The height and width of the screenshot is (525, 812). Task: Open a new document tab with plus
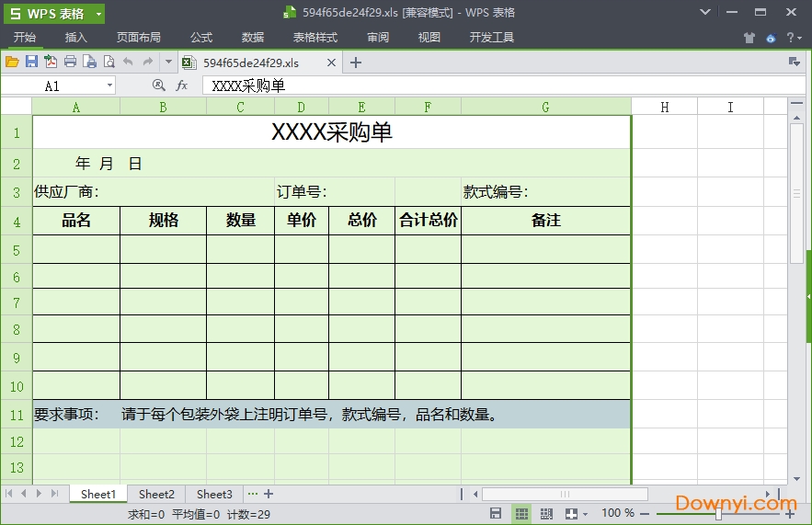[355, 63]
